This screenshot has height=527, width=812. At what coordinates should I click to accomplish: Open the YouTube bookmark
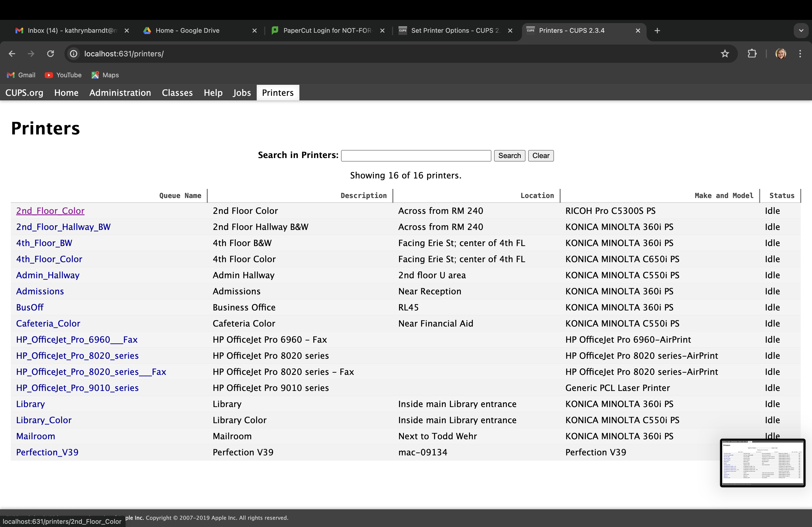63,75
